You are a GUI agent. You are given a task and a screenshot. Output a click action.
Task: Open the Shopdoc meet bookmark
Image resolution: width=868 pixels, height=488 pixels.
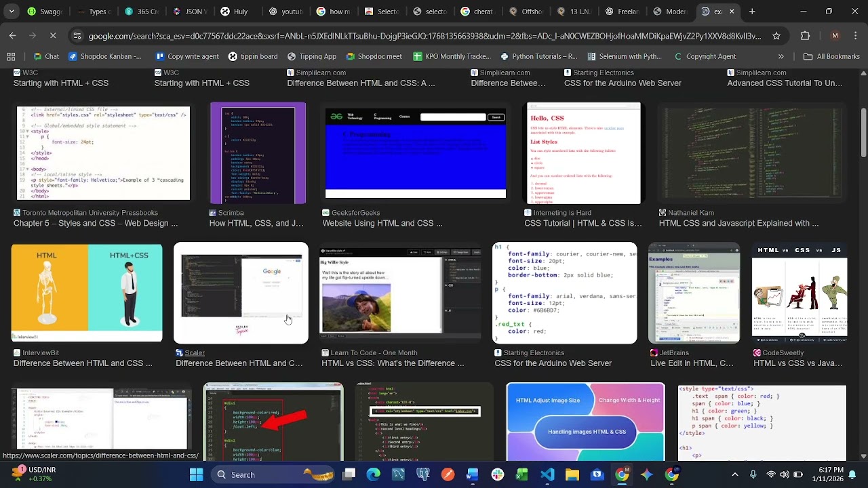(373, 57)
